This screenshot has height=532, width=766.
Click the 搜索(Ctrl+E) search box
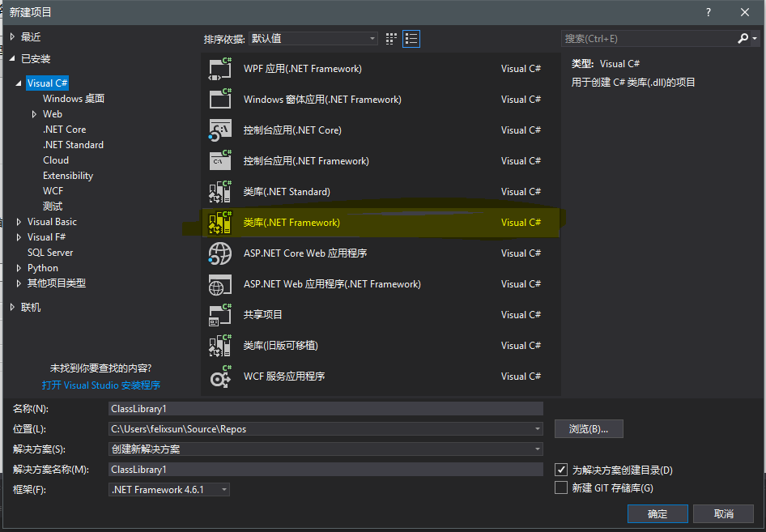point(649,39)
